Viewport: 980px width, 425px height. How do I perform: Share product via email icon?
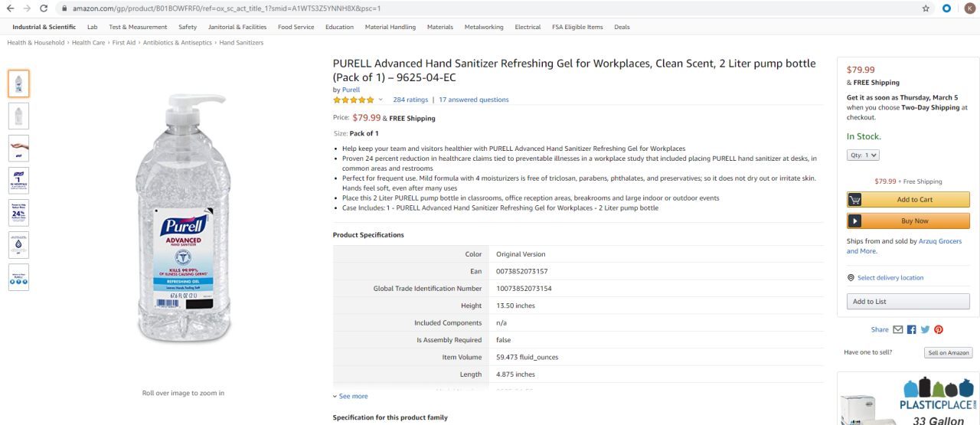(898, 329)
